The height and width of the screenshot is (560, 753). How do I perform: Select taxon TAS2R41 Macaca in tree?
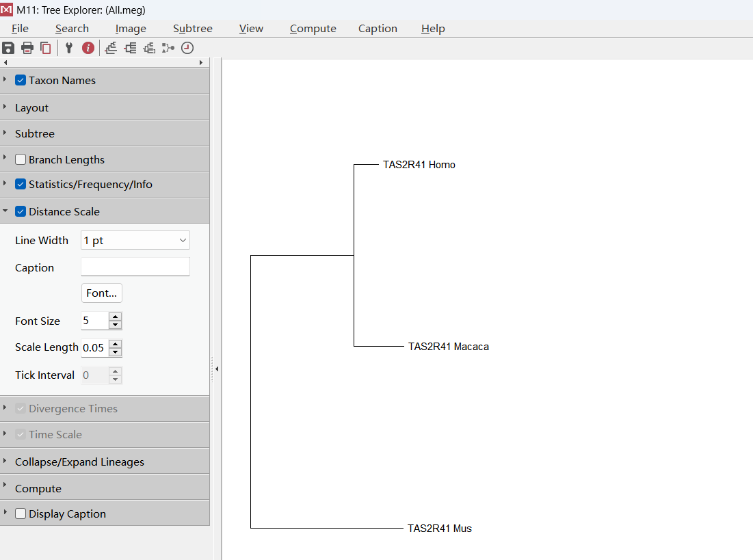pos(449,347)
